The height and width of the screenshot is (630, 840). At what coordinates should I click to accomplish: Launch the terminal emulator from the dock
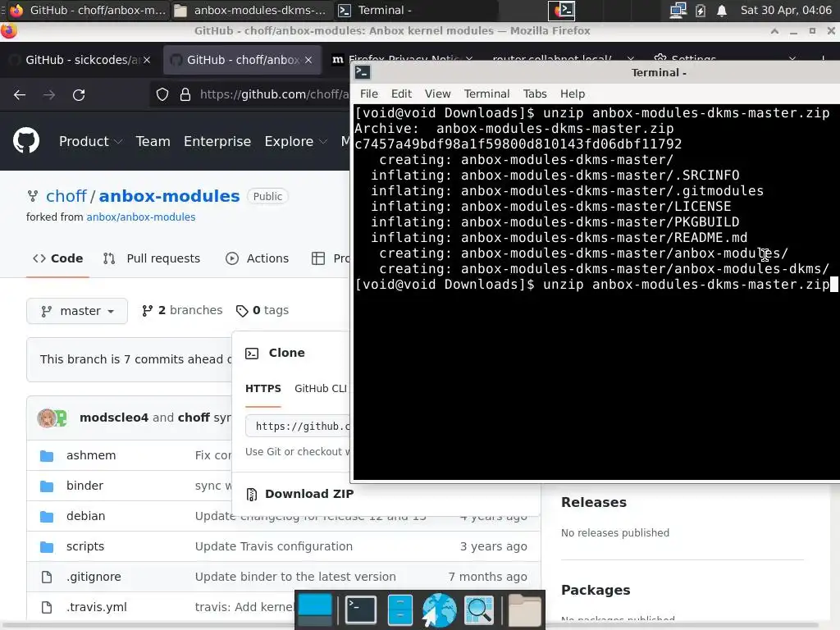(x=361, y=609)
